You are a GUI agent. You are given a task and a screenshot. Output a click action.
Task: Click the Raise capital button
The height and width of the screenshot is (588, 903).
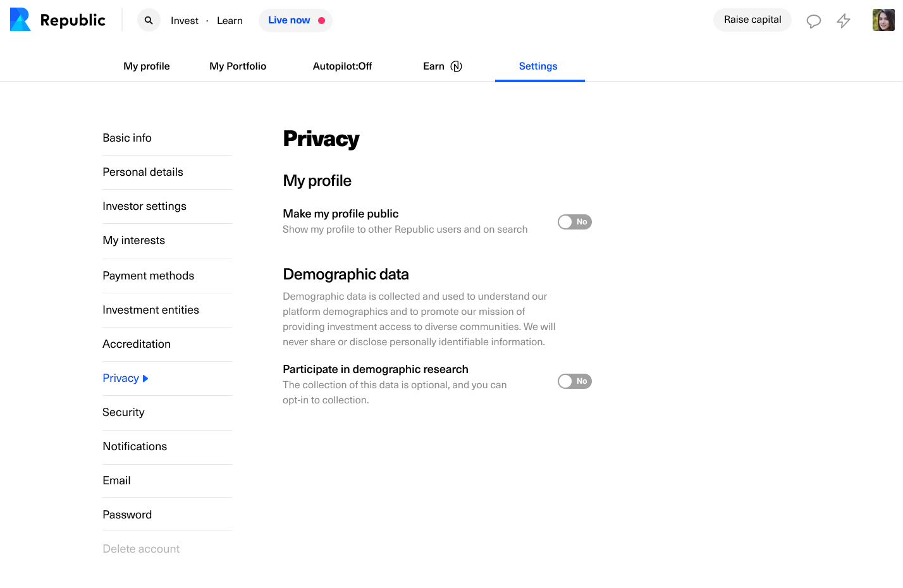coord(752,20)
